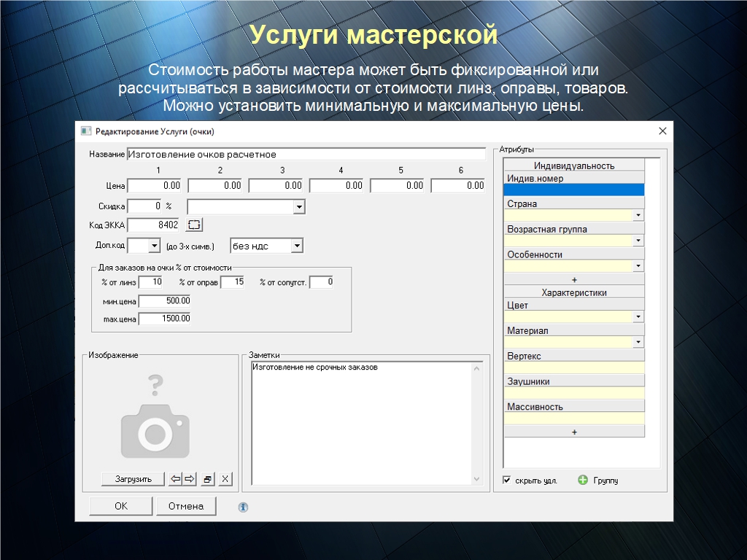Viewport: 747px width, 560px height.
Task: Open the Доп.код dropdown
Action: [154, 246]
